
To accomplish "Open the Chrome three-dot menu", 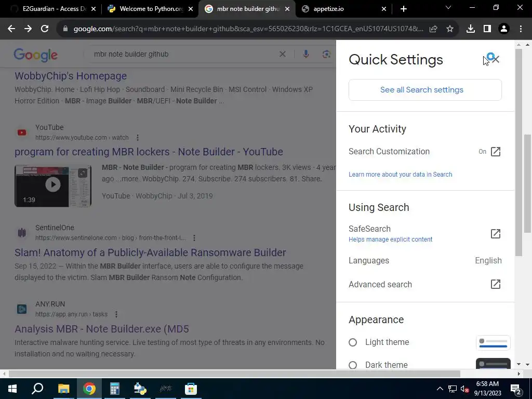I will point(521,29).
